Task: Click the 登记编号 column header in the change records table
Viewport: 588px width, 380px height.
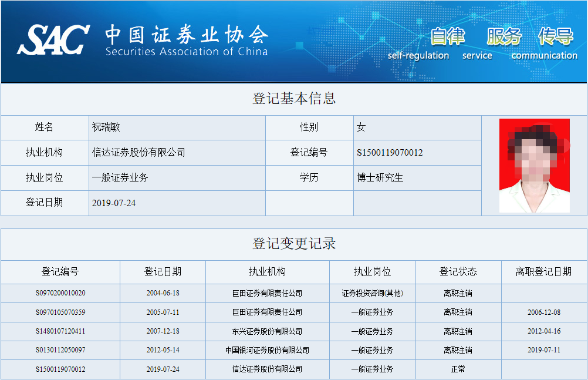Action: pos(60,271)
